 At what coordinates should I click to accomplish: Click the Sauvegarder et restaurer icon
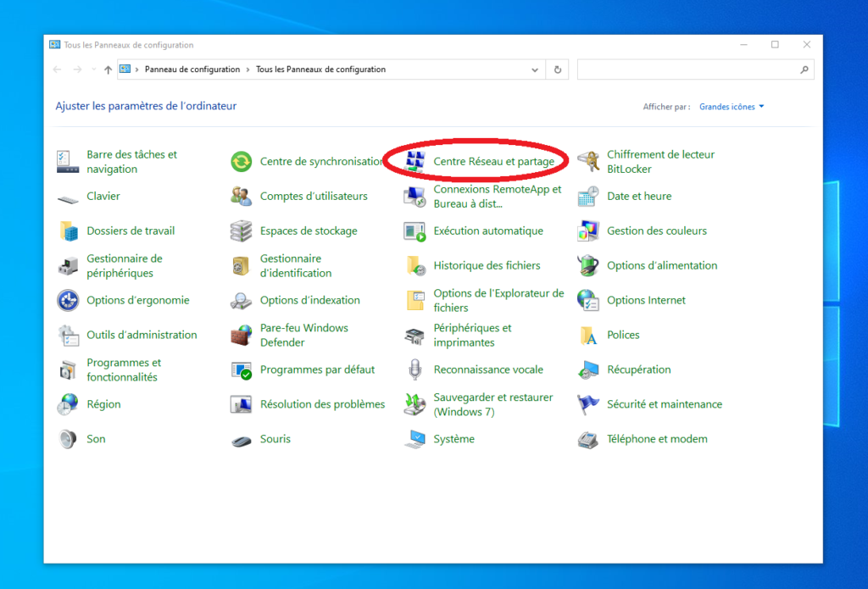tap(415, 404)
